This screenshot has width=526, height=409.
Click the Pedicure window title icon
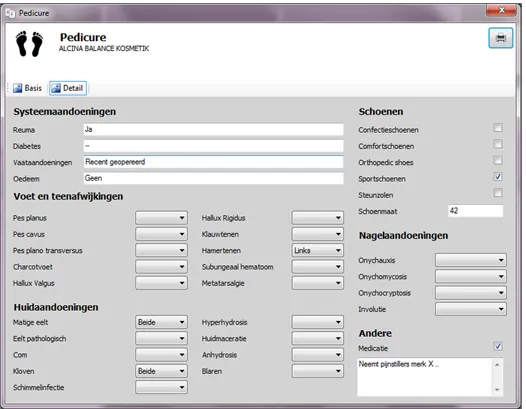(x=10, y=13)
